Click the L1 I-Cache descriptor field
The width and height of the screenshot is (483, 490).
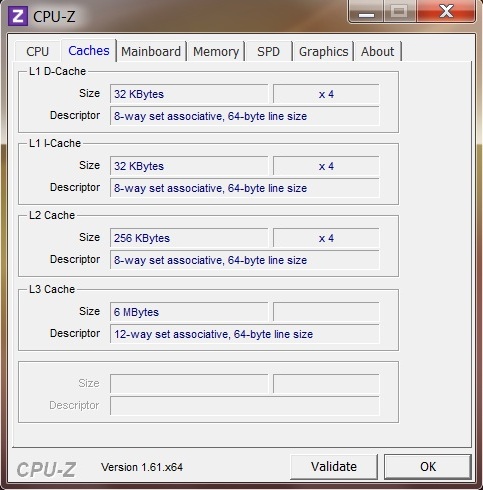point(244,188)
